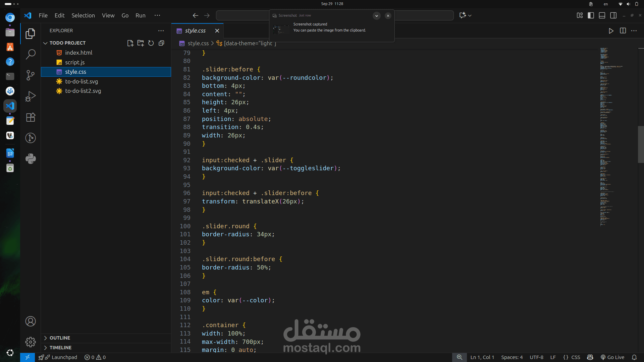Refresh the explorer file tree
Screen dimensions: 644x362
tap(151, 43)
